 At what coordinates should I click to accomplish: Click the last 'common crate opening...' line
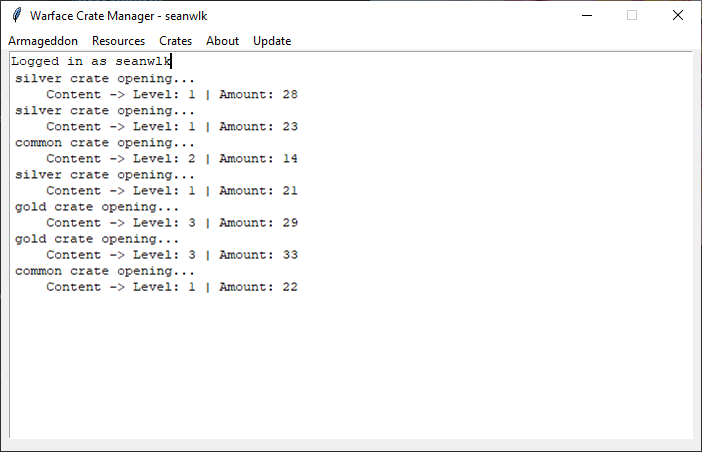(105, 271)
